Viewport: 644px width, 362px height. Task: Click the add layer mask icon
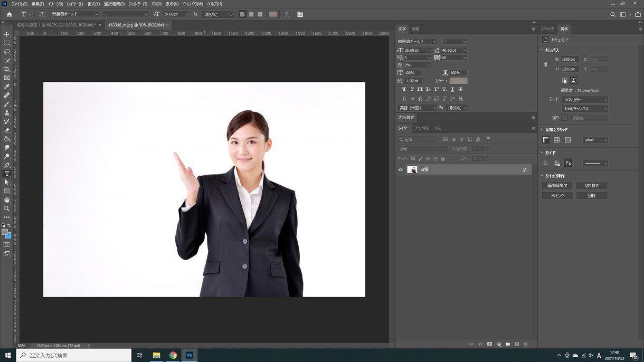click(489, 344)
